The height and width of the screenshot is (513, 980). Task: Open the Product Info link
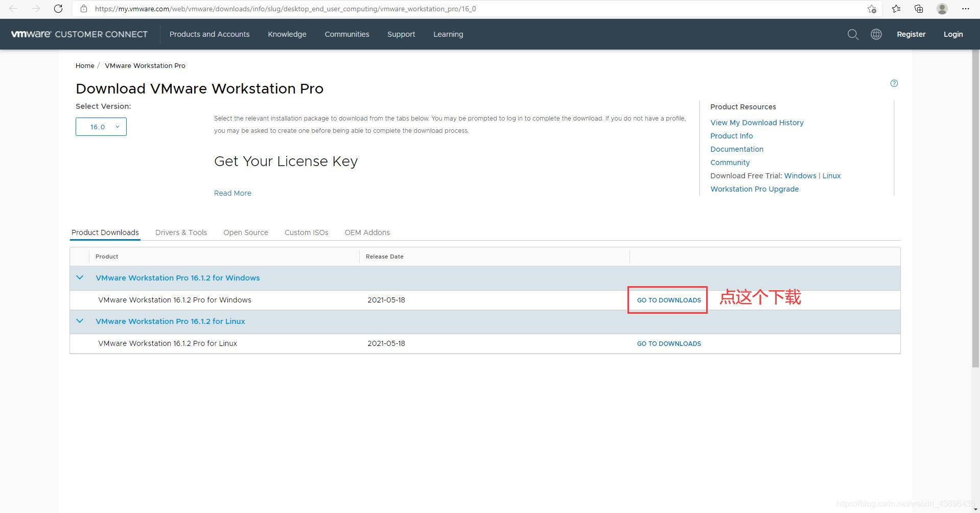[731, 136]
